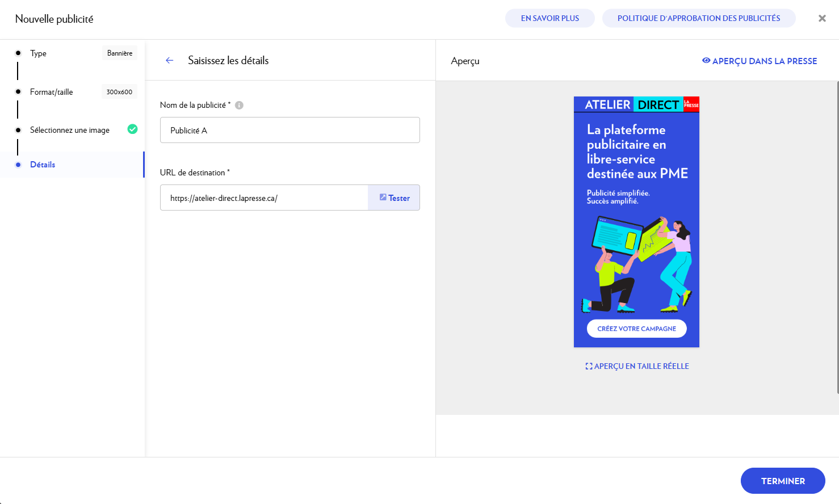Click the Bannière type badge
Screen dimensions: 839x504
pyautogui.click(x=120, y=53)
